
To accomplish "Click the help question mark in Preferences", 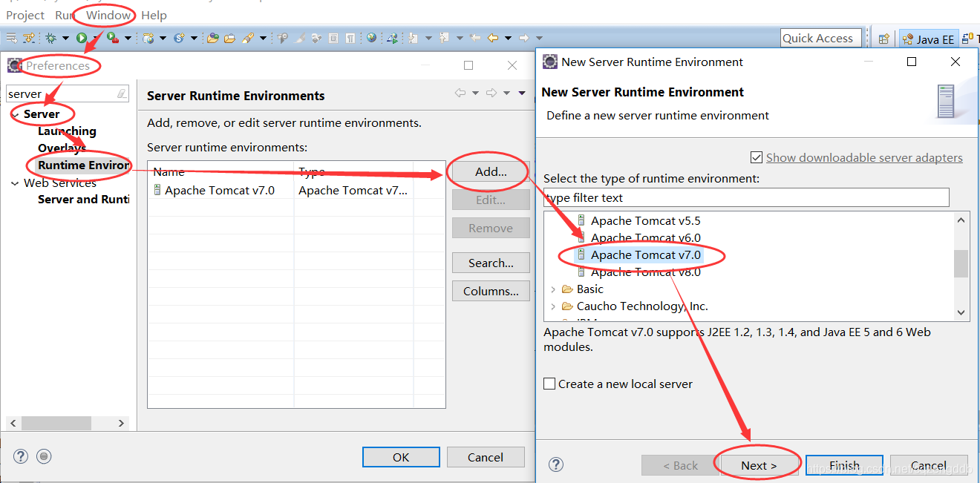I will 21,456.
